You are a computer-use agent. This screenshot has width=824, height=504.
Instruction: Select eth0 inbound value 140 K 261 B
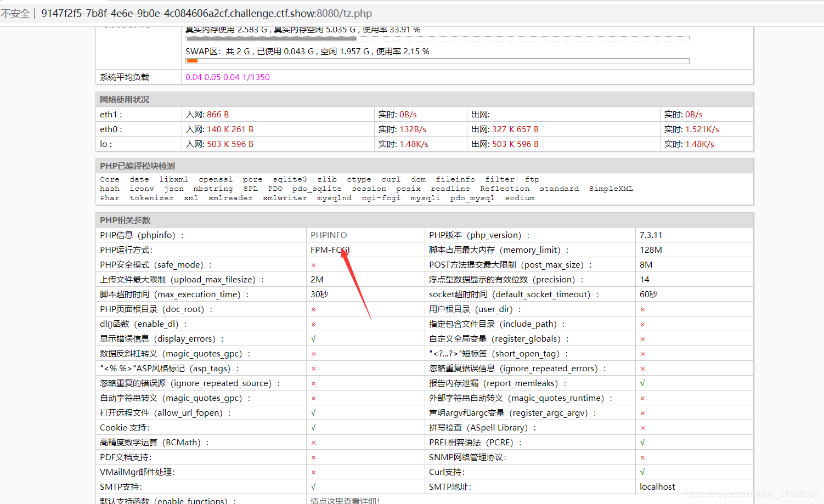point(230,129)
